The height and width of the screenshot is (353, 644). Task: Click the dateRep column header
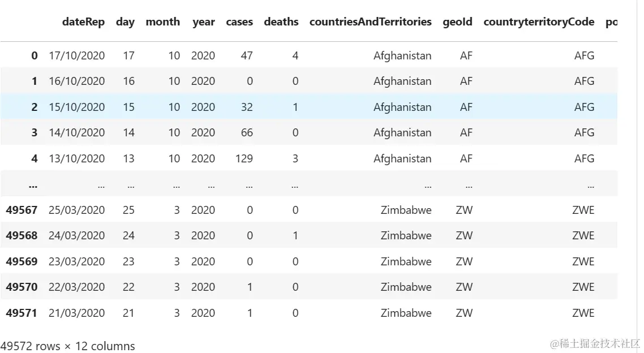pyautogui.click(x=83, y=22)
